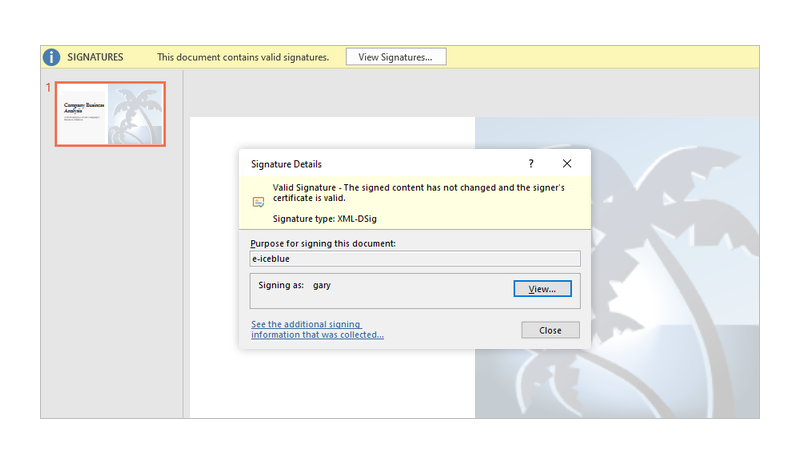
Task: Click the Signature Details title bar
Action: [380, 163]
